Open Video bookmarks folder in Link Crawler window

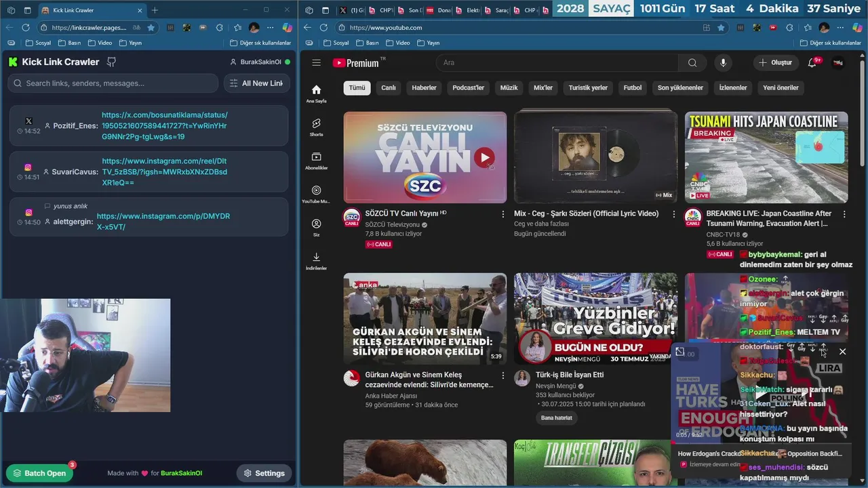(100, 43)
